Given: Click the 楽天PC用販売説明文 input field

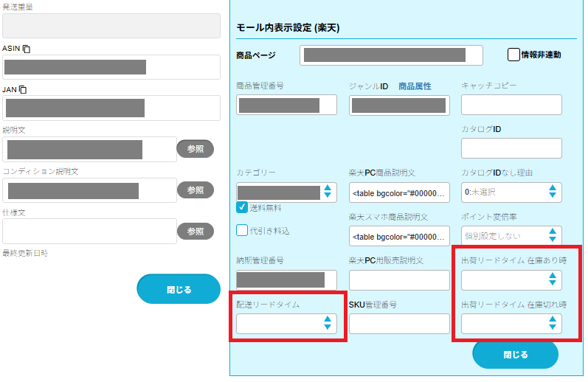Looking at the screenshot, I should pos(399,279).
